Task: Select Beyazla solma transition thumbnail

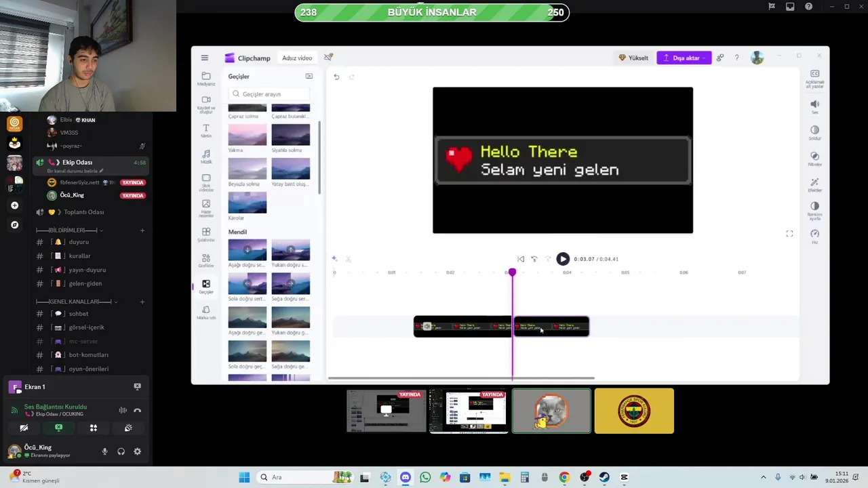Action: (x=248, y=168)
